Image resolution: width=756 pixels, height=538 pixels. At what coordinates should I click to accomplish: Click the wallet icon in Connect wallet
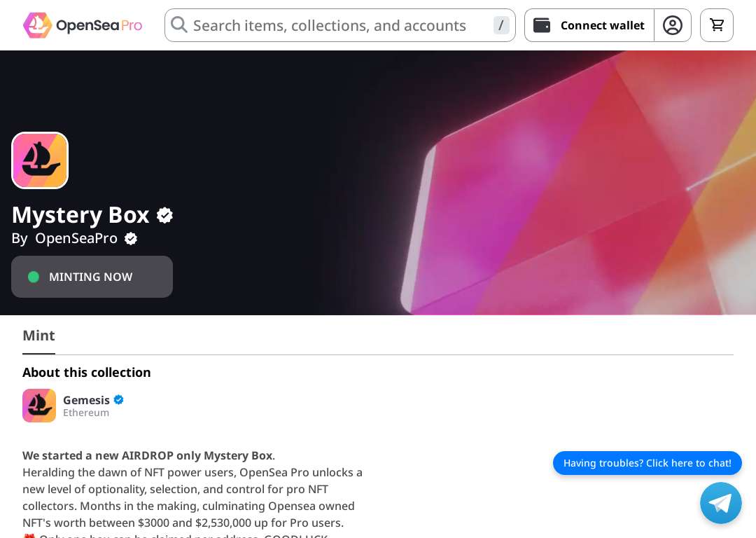click(x=541, y=25)
